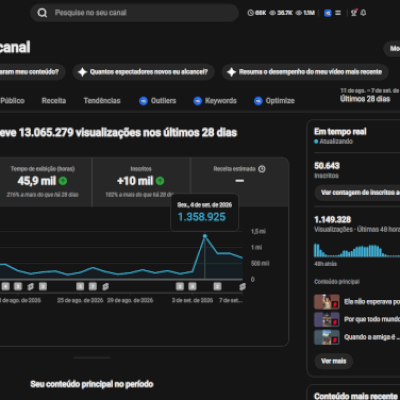Click the clock icon beside 66K

pos(250,13)
